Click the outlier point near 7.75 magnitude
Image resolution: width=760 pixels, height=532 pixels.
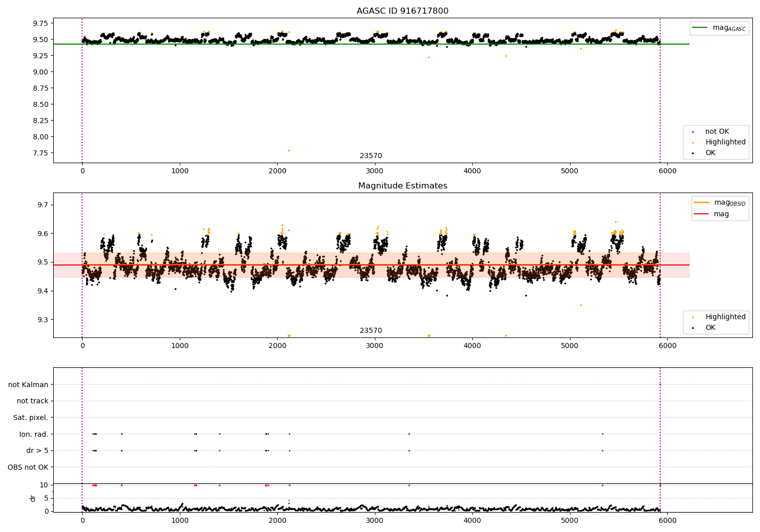coord(289,150)
